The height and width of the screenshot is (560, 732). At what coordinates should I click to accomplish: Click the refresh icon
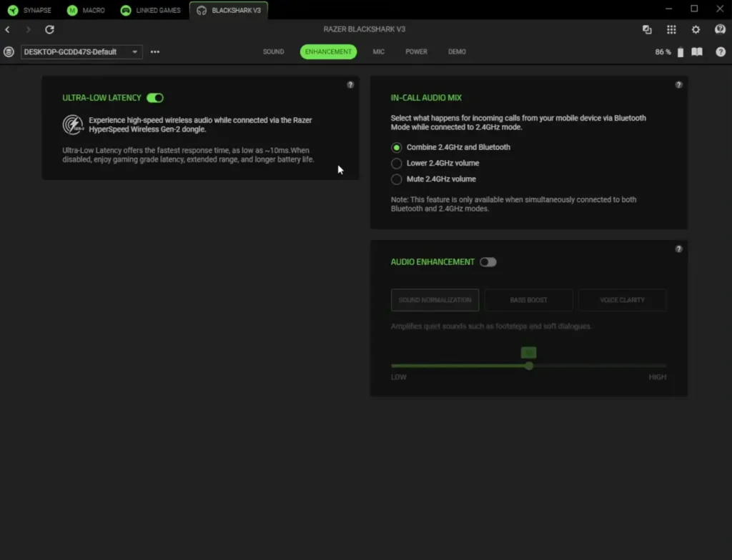pos(49,29)
